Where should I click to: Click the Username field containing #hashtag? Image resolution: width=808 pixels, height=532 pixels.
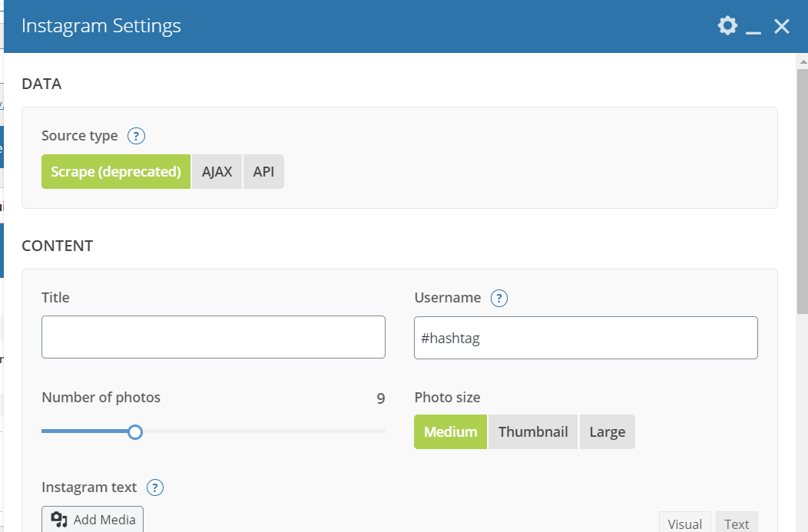pyautogui.click(x=585, y=338)
